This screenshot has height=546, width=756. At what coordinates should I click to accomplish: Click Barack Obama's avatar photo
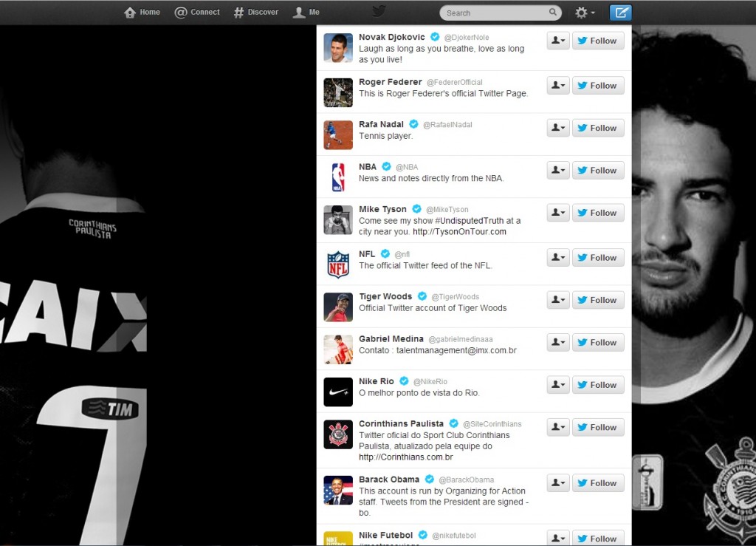[338, 491]
